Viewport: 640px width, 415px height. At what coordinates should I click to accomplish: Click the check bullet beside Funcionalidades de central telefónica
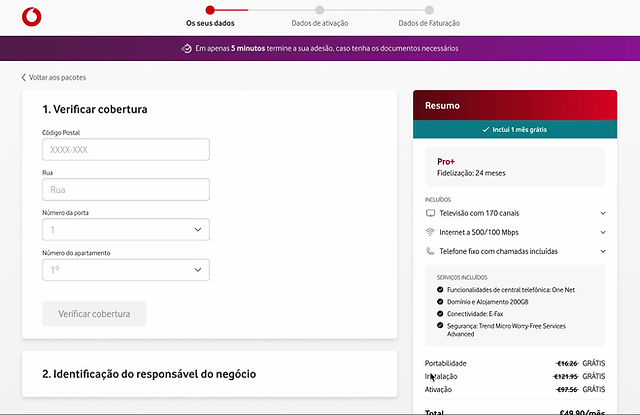tap(440, 289)
